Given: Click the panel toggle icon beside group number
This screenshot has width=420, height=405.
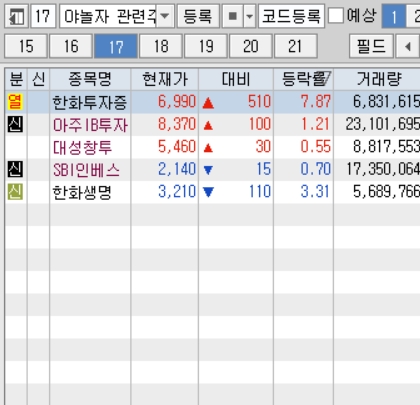Looking at the screenshot, I should 16,16.
